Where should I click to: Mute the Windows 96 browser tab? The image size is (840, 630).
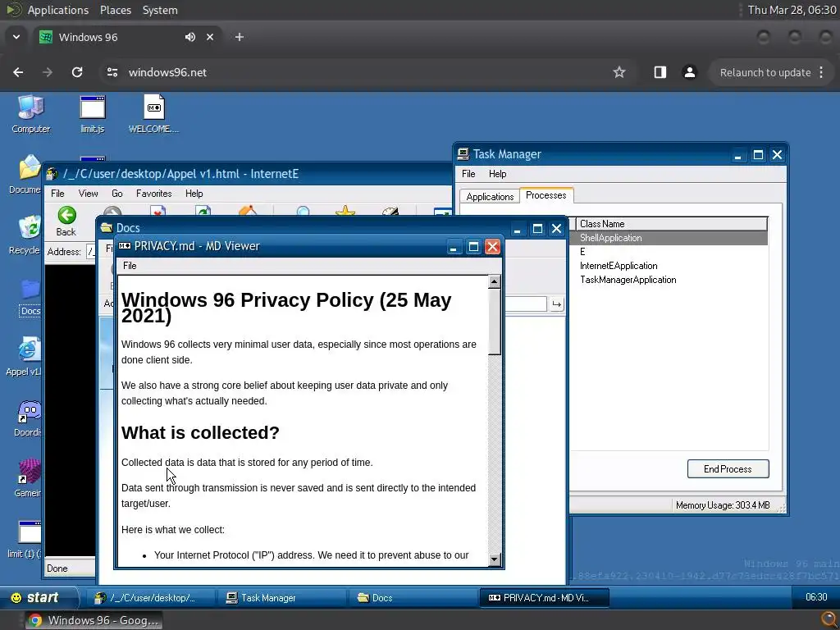click(190, 37)
